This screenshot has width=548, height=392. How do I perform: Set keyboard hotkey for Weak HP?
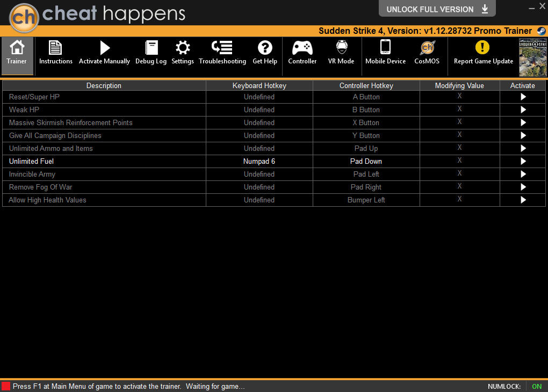pyautogui.click(x=259, y=110)
